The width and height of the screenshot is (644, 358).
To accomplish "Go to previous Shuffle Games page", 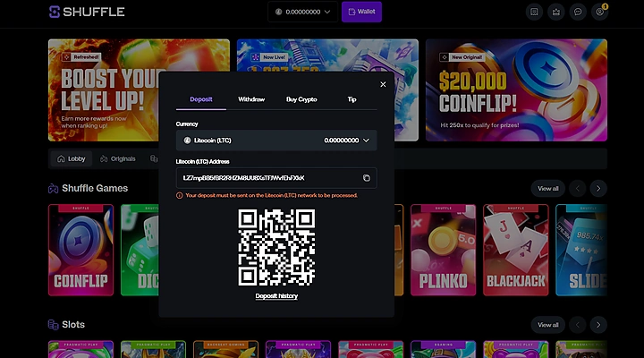I will (x=578, y=189).
